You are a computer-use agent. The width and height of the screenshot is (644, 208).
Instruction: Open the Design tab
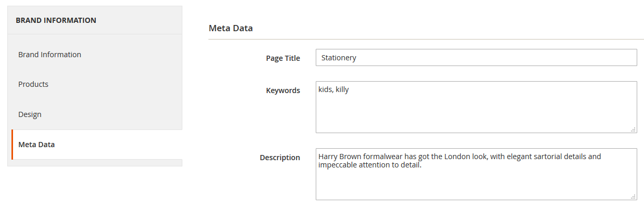tap(30, 114)
